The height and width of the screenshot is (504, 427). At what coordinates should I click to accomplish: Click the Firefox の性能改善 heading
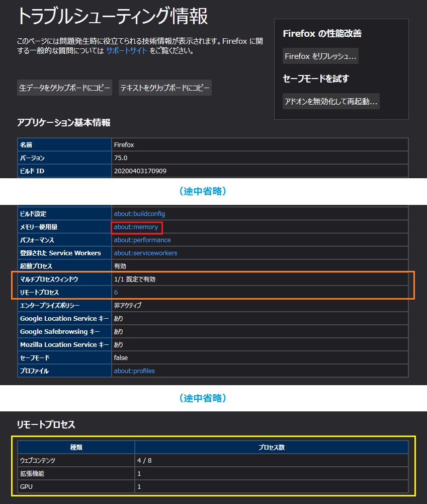click(x=322, y=33)
